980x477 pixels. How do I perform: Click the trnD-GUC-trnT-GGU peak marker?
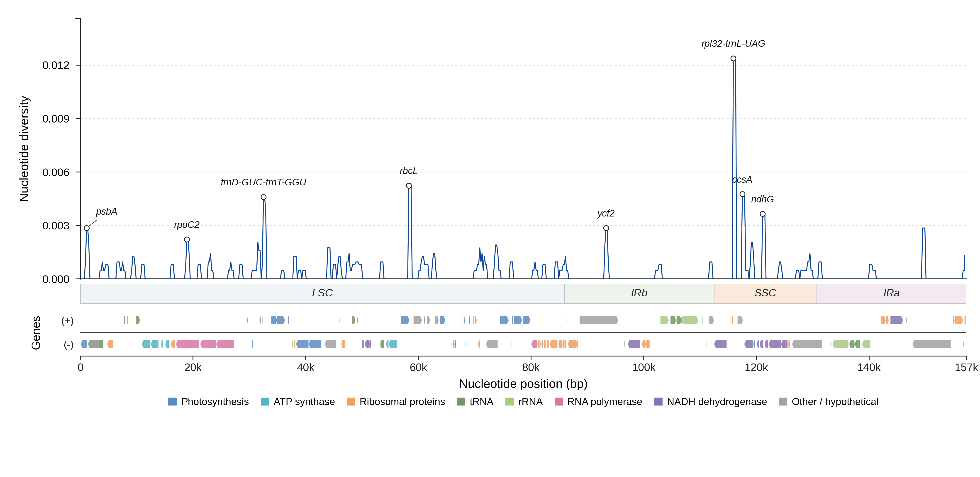click(263, 197)
